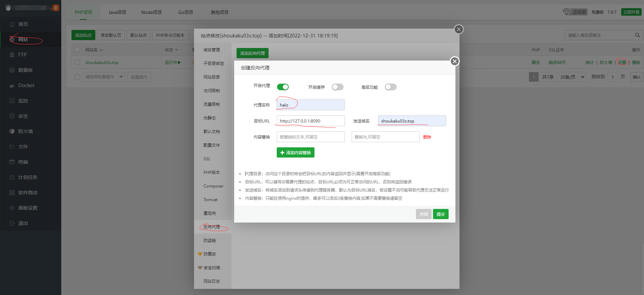Click the logout icon in sidebar
The width and height of the screenshot is (644, 295).
pos(12,223)
